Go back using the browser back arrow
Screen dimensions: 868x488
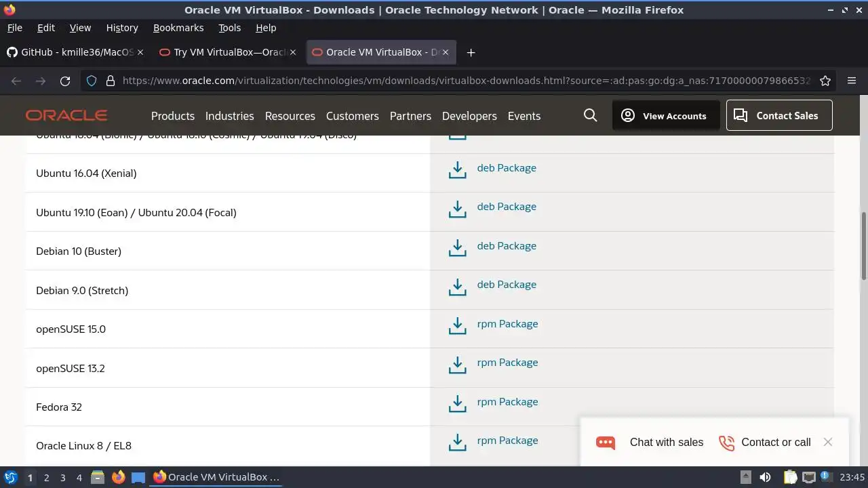16,81
